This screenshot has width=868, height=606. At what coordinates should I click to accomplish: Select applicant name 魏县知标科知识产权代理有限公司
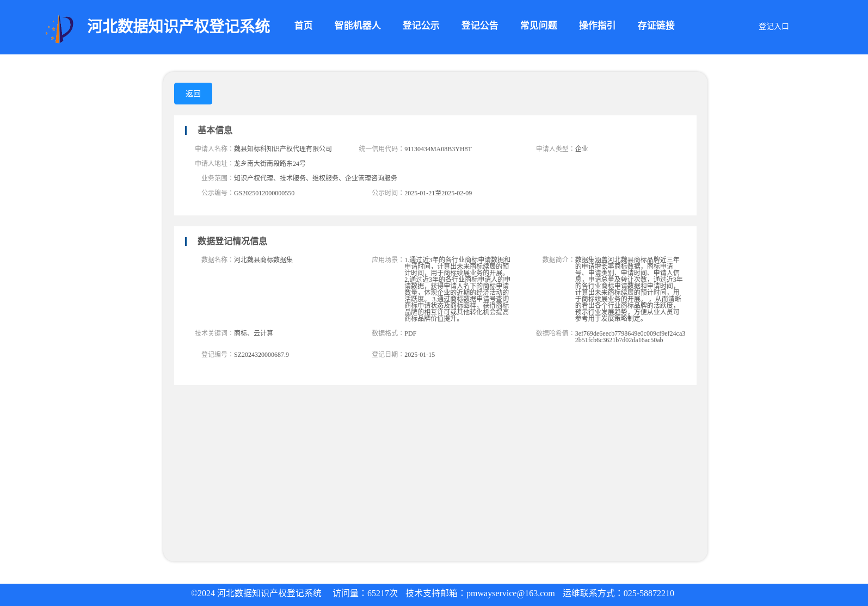click(x=283, y=149)
